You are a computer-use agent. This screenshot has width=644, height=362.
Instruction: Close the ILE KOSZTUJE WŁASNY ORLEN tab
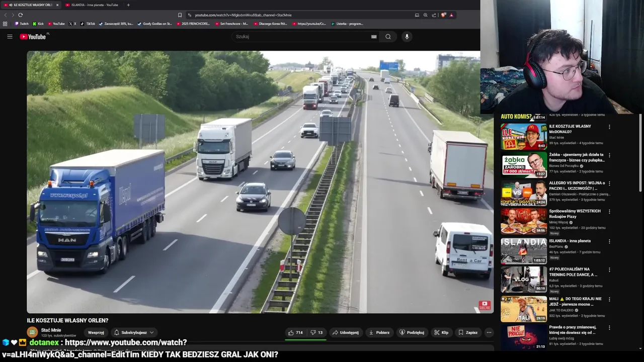(57, 5)
